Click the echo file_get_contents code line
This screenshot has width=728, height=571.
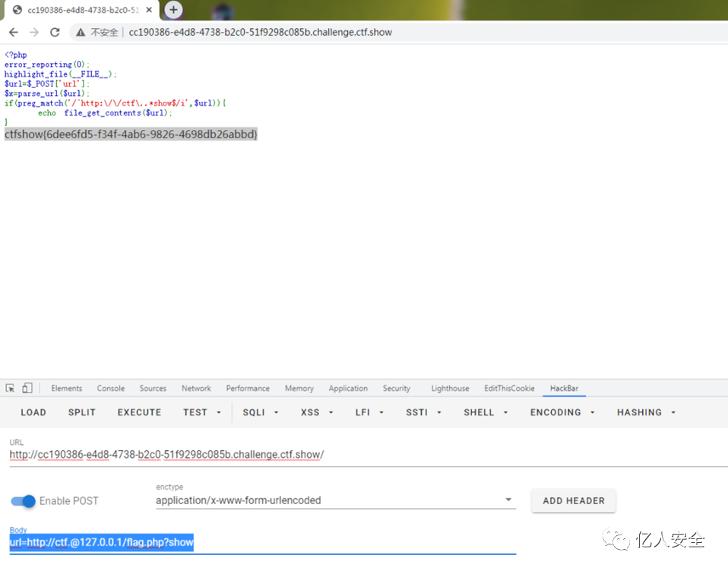tap(105, 112)
